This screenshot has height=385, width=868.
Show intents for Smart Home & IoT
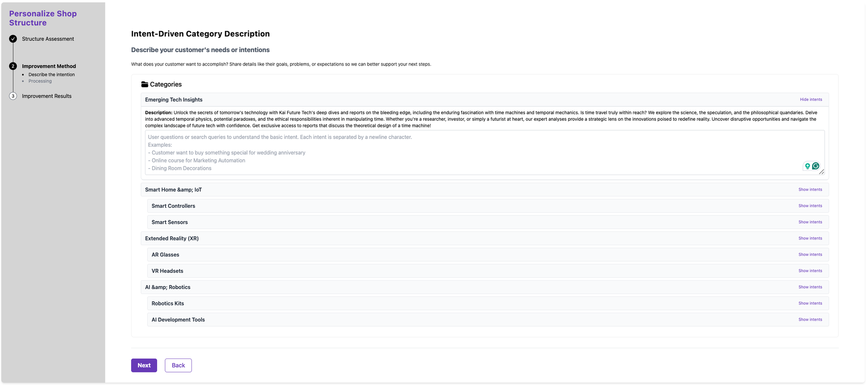(x=810, y=189)
